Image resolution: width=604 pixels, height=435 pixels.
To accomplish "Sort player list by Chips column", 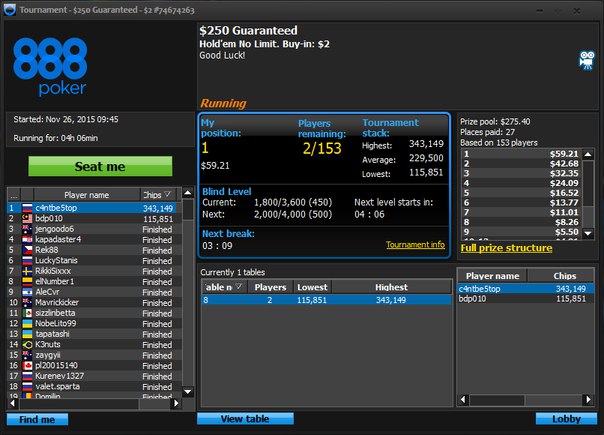I will tap(157, 195).
